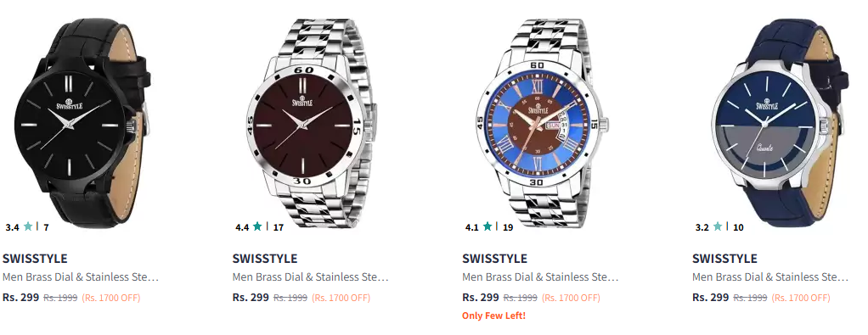Click the Rs. 299 price of the first watch

[21, 298]
